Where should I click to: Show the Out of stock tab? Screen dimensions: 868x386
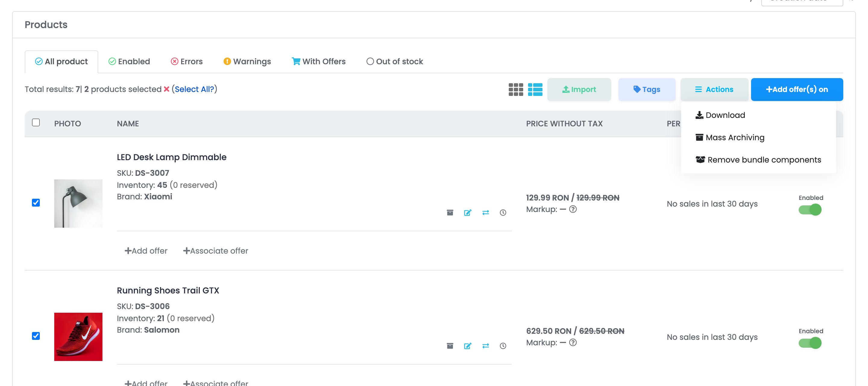tap(395, 61)
